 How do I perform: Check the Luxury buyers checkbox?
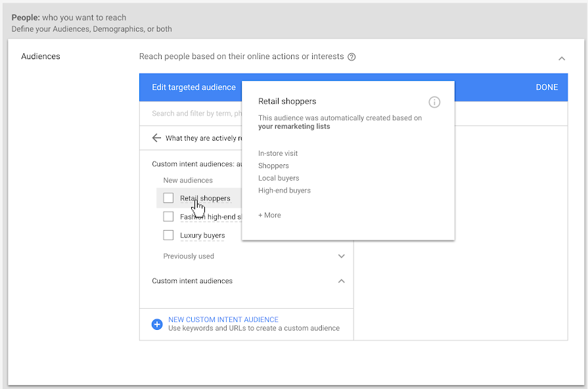pos(169,235)
